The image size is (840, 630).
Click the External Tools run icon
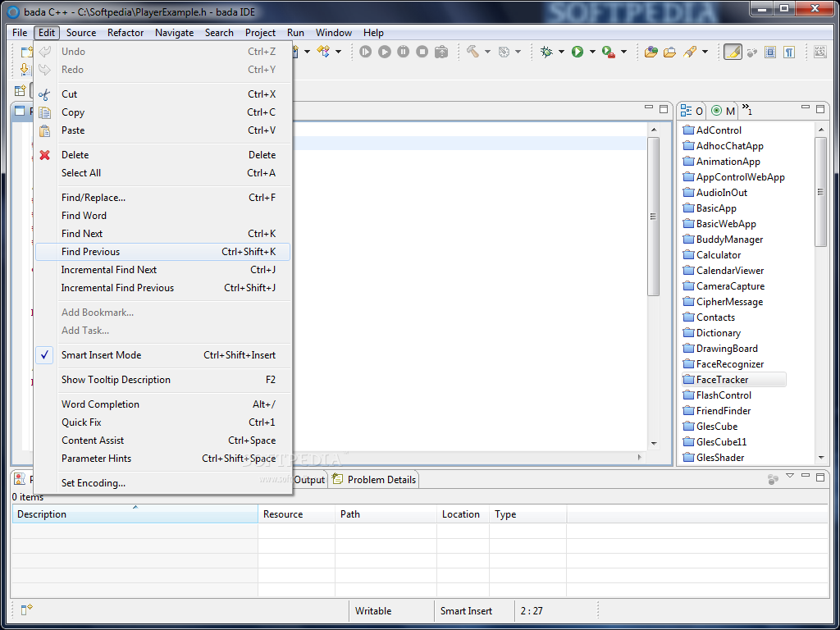click(x=608, y=52)
